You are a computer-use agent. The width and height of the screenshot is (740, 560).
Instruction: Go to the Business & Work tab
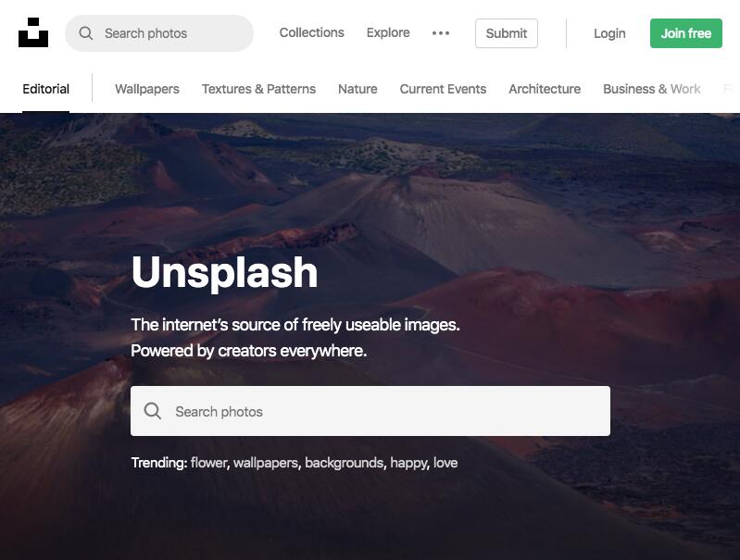pyautogui.click(x=651, y=89)
